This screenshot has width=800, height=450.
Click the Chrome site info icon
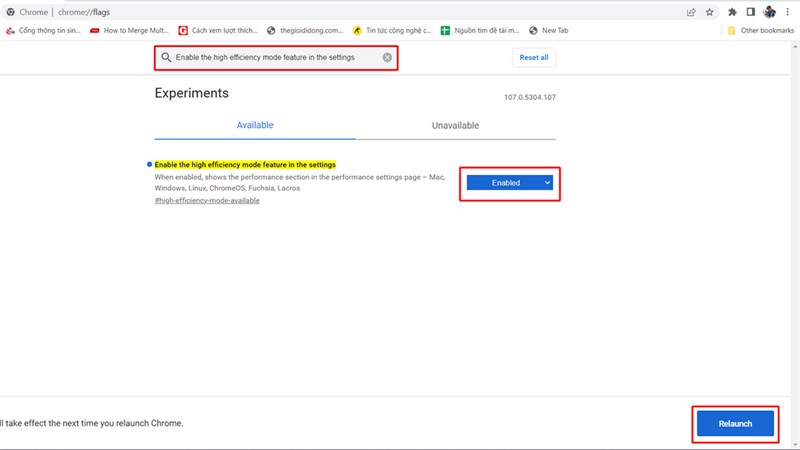point(10,12)
